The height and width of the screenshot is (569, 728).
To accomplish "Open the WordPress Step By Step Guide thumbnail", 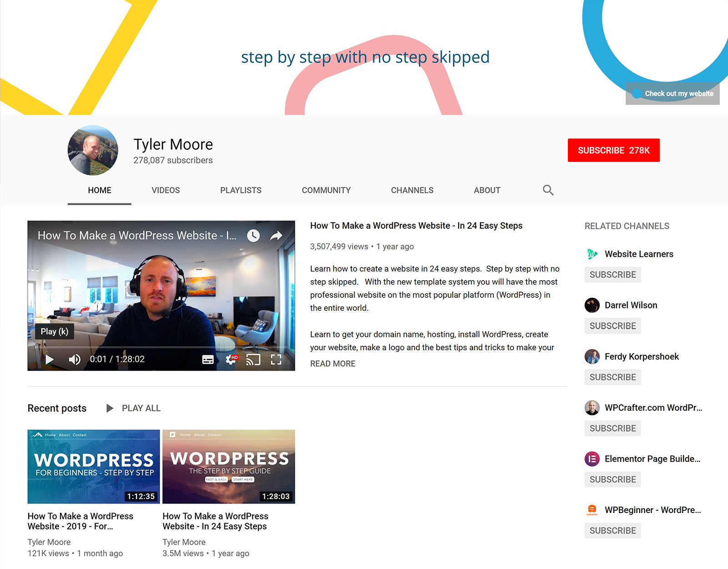I will [228, 467].
